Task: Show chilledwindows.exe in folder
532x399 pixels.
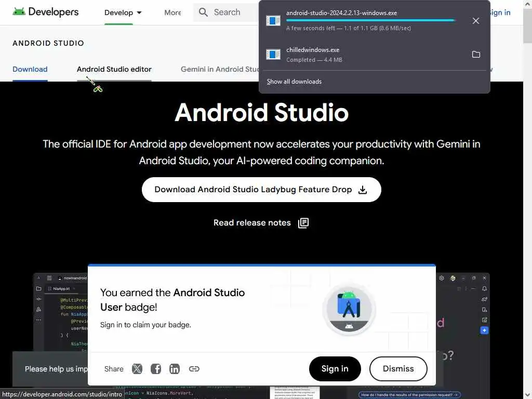Action: (476, 54)
